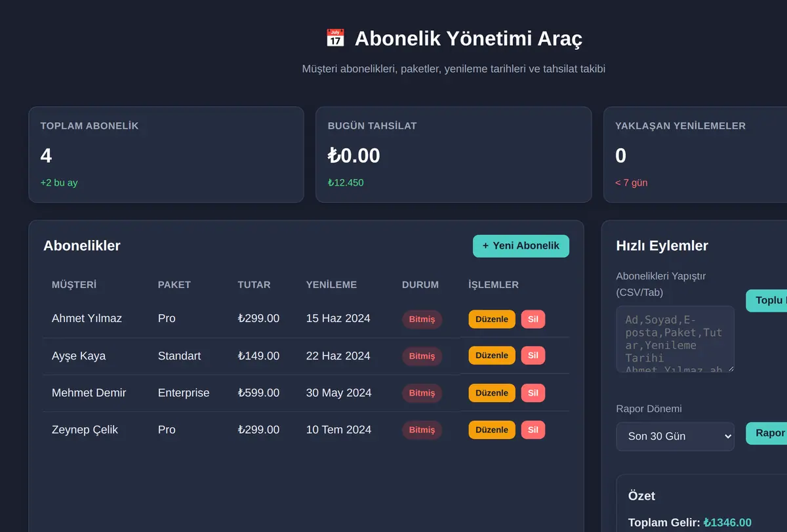Click the Enterprise package cell
787x532 pixels.
tap(184, 392)
